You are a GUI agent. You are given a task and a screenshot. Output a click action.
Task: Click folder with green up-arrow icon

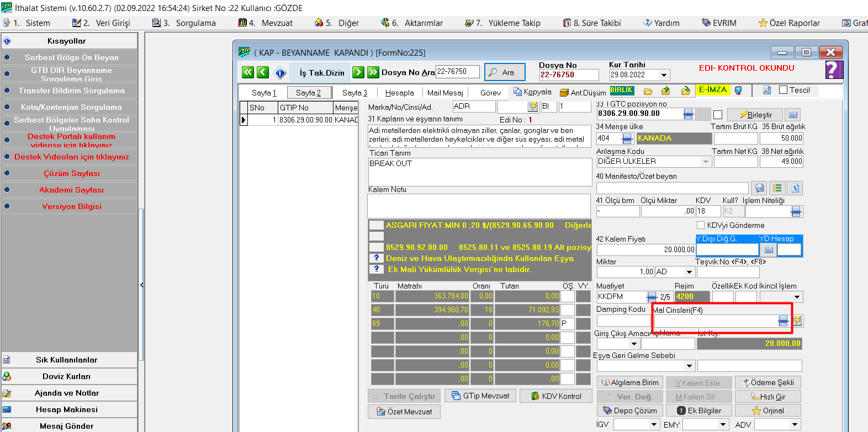666,91
